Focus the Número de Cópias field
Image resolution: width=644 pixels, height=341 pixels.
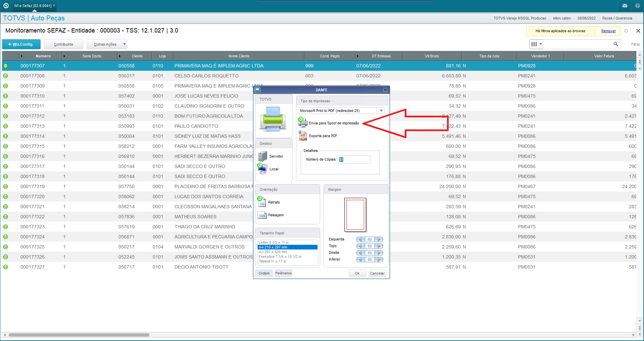[354, 160]
